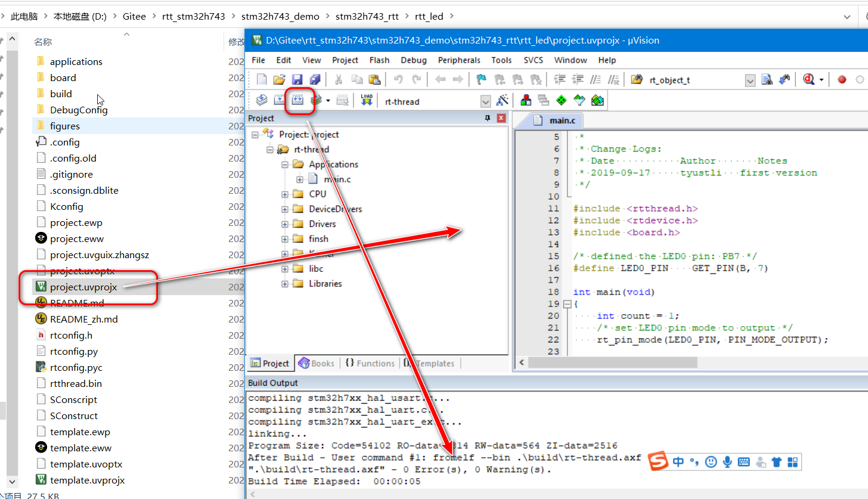Open the rt_object_t find combo dropdown

[750, 80]
